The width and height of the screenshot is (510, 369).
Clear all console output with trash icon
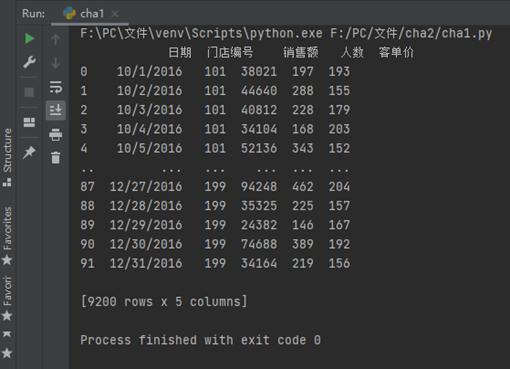[56, 158]
